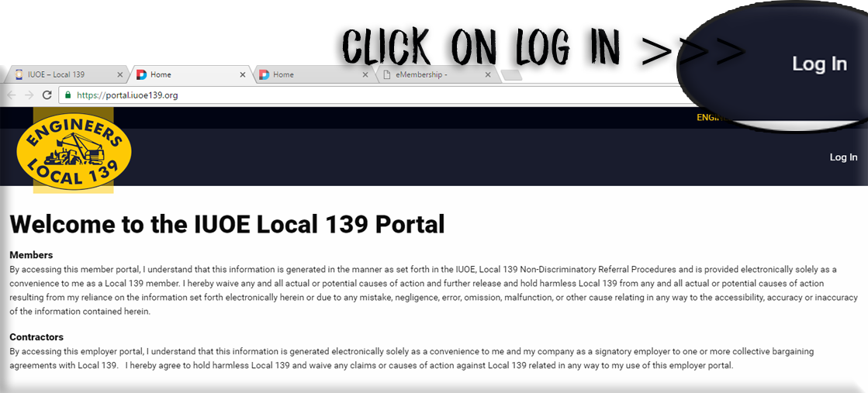Click the Members section heading
Image resolution: width=868 pixels, height=393 pixels.
tap(31, 255)
